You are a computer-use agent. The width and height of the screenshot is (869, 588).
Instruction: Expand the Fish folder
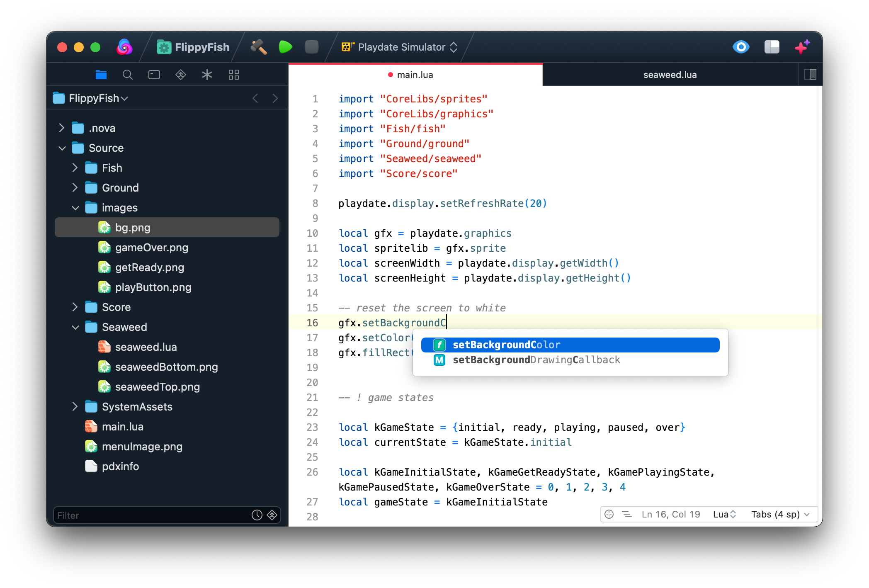(75, 168)
